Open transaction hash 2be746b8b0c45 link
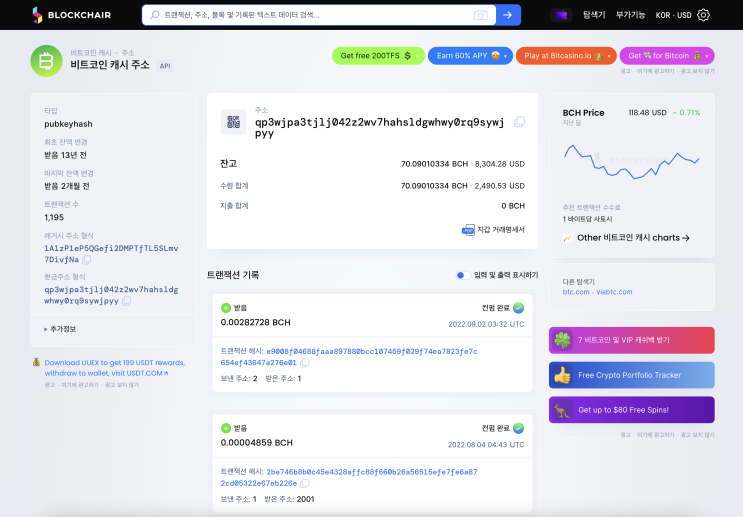The width and height of the screenshot is (743, 517). point(349,478)
